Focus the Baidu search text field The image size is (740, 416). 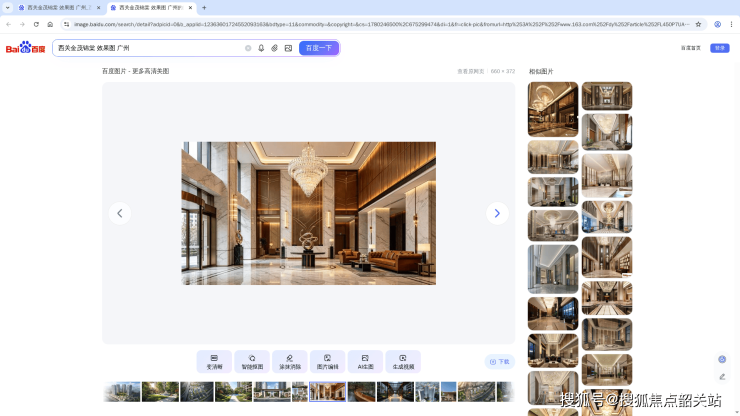tap(149, 48)
